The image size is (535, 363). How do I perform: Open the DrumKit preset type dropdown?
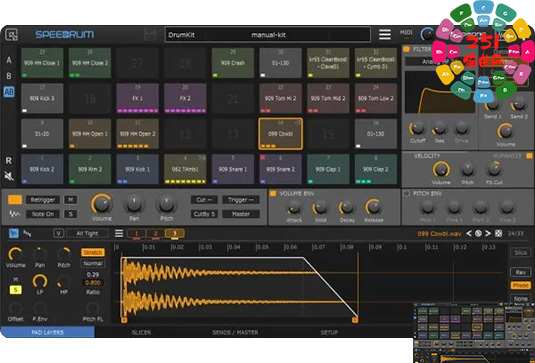click(186, 35)
